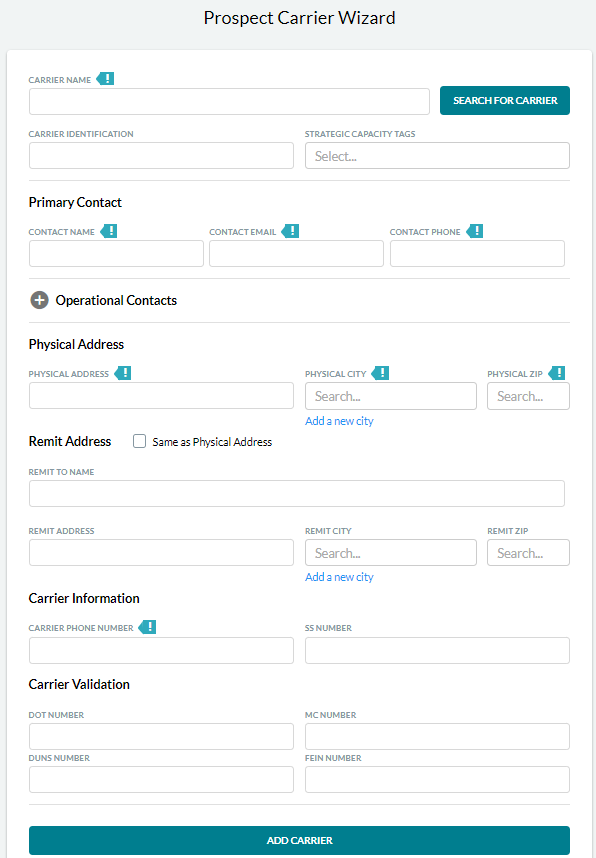Click the Contact Name required alert icon

pyautogui.click(x=109, y=231)
